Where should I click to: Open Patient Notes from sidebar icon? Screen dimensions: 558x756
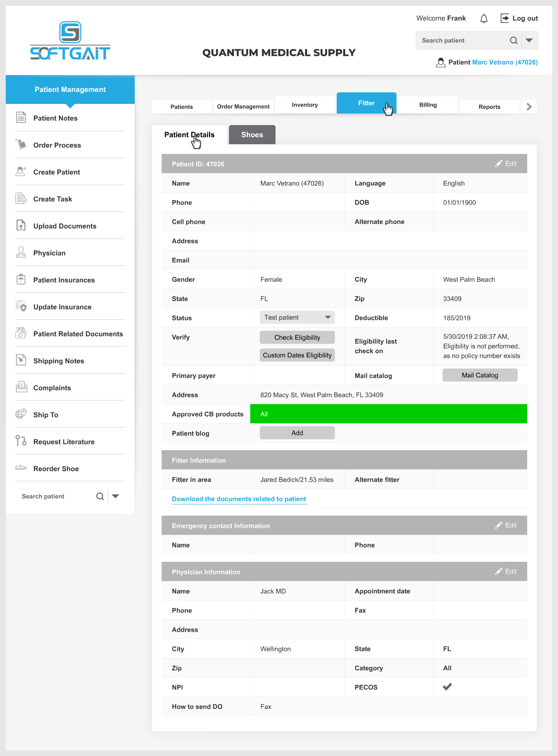21,117
